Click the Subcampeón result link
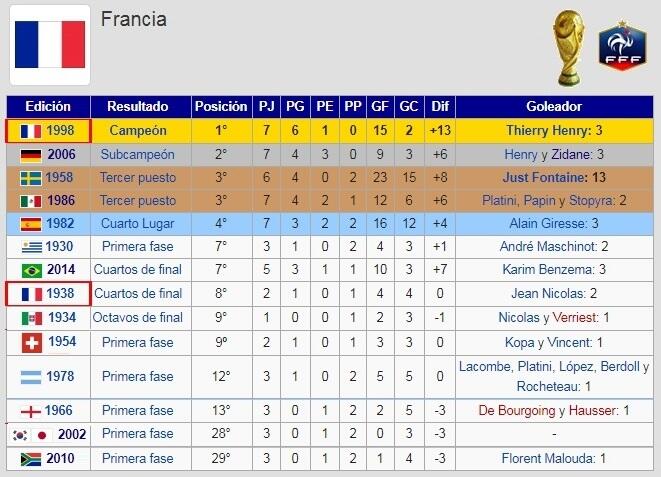 tap(138, 155)
